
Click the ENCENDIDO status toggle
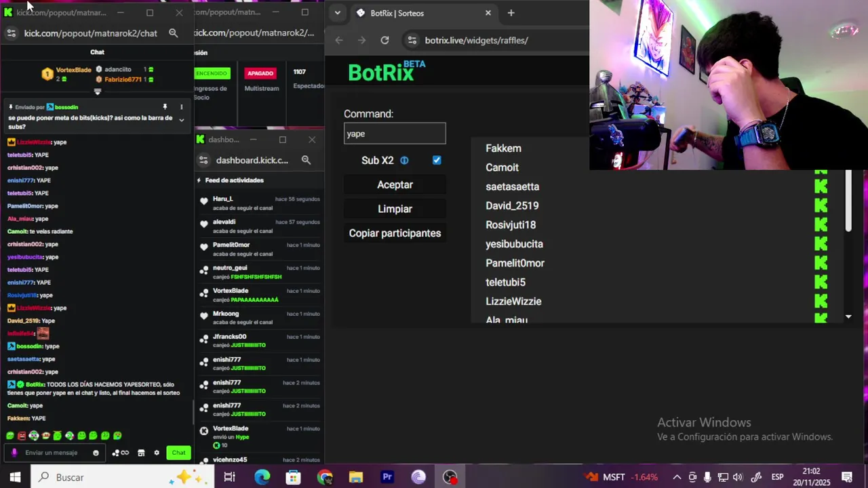[212, 73]
